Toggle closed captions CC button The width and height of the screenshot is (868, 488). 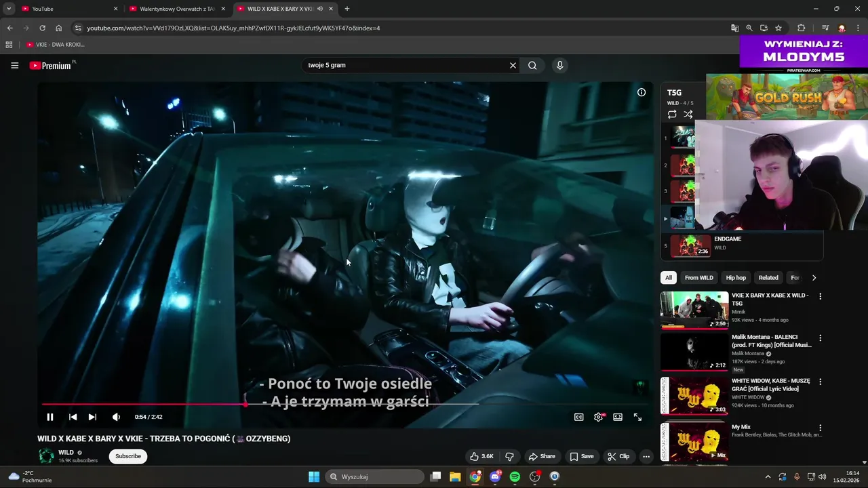579,417
